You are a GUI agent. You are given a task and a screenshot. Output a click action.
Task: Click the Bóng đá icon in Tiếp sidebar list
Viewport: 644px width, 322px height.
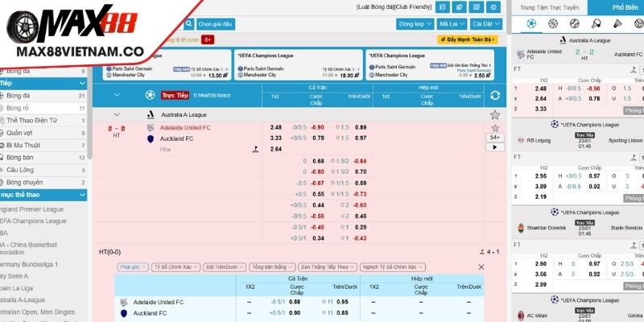[2, 96]
